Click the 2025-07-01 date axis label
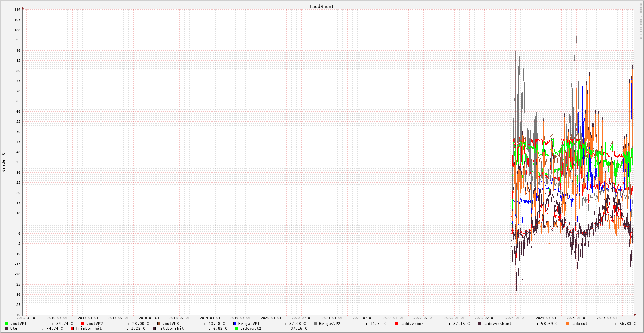This screenshot has height=333, width=644. (607, 318)
